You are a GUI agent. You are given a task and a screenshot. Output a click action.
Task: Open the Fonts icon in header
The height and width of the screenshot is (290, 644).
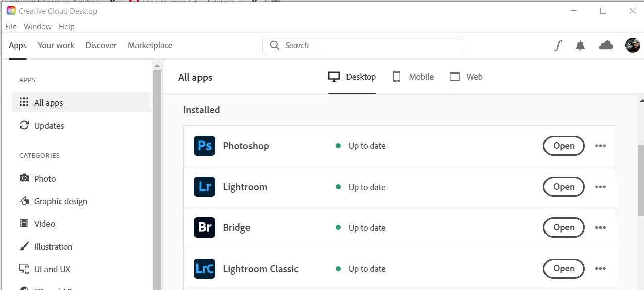[558, 46]
